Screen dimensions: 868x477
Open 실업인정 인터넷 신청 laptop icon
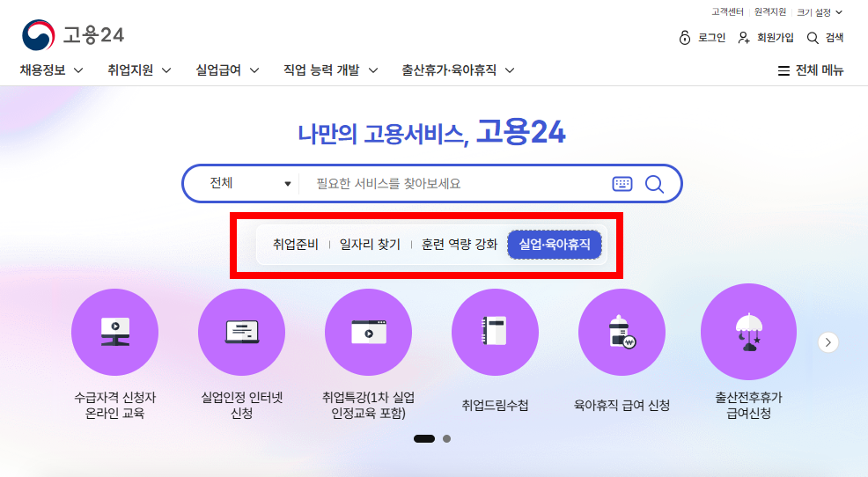[x=241, y=332]
